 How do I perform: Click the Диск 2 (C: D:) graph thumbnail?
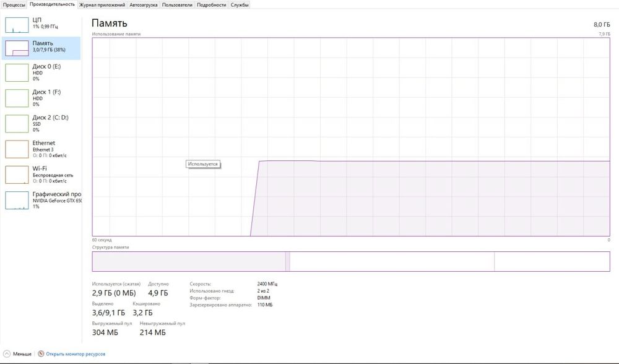(17, 124)
